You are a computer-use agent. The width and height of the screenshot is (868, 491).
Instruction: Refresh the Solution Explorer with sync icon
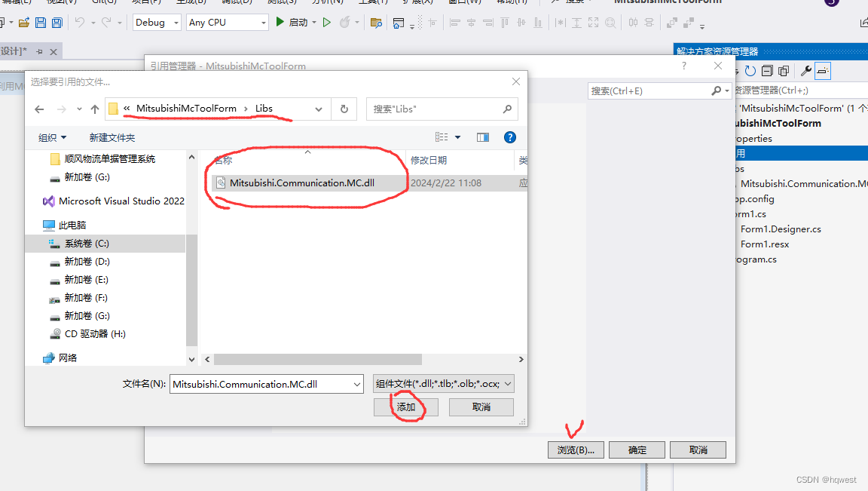pyautogui.click(x=750, y=71)
